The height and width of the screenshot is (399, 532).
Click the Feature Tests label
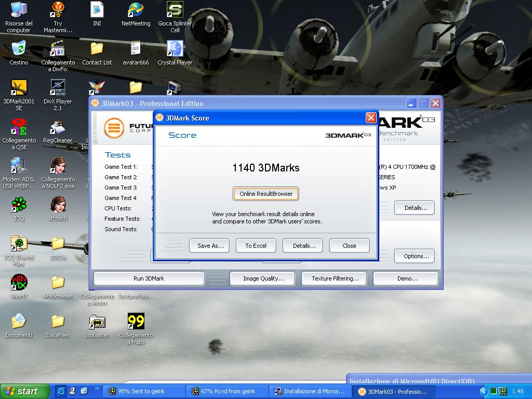(x=123, y=219)
